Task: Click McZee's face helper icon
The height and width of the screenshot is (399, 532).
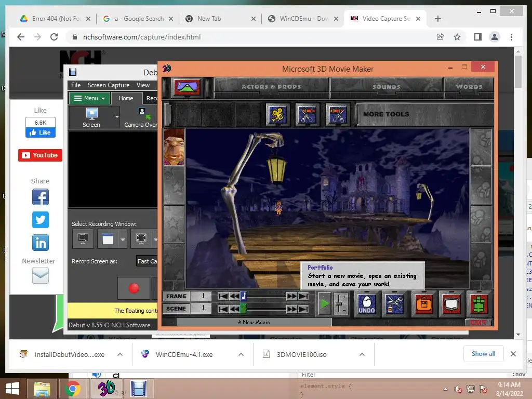Action: pos(175,147)
